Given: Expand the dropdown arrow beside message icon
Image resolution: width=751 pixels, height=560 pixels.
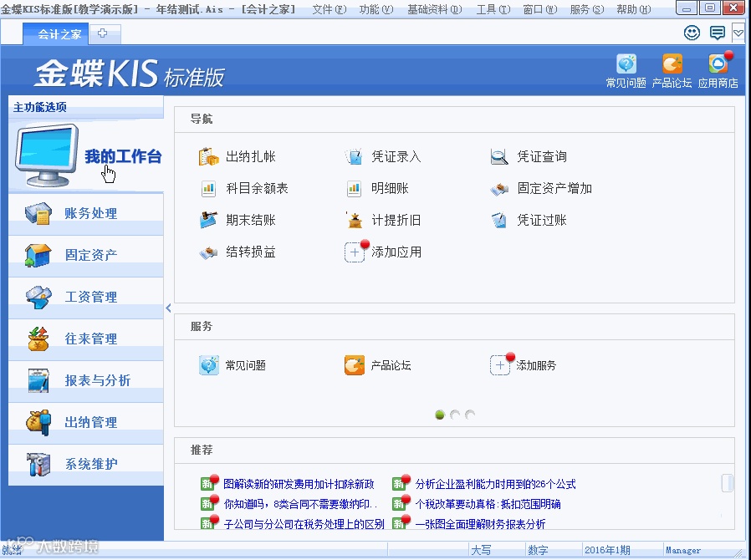Looking at the screenshot, I should [738, 33].
